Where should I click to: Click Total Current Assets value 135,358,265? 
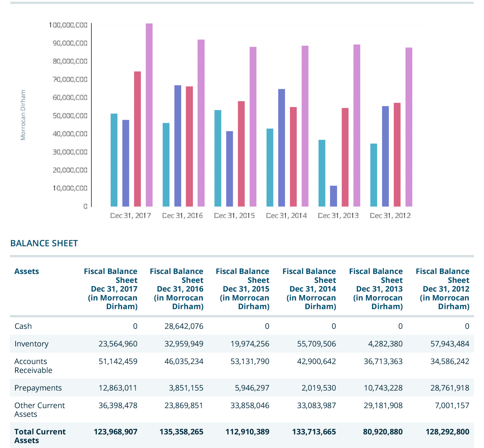click(181, 432)
